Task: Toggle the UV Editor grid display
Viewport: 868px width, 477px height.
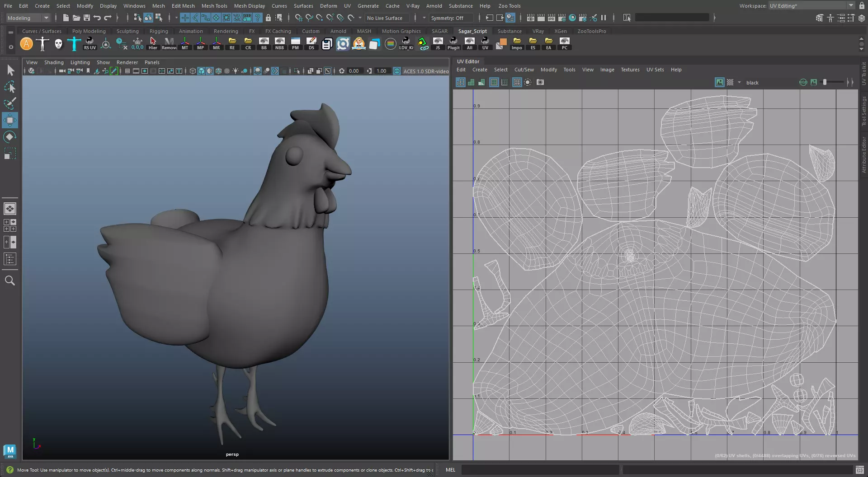Action: coord(517,82)
